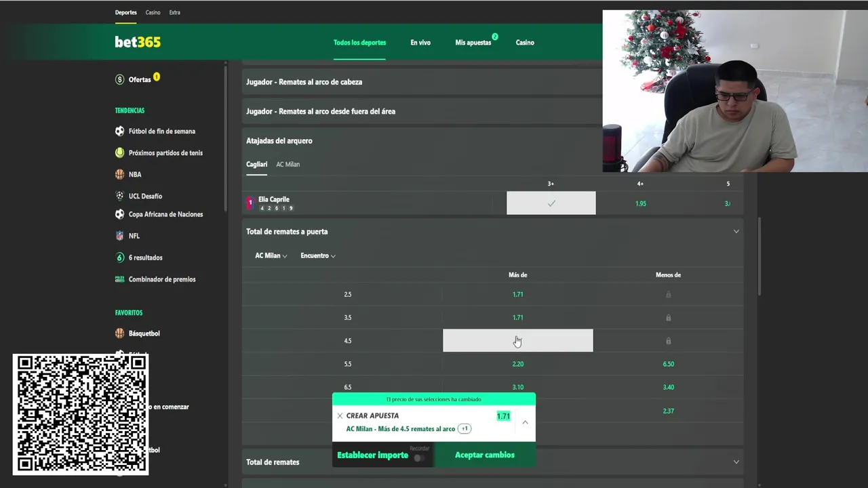Pick Menos de 5.5 odds 6.50
868x488 pixels.
coord(668,364)
